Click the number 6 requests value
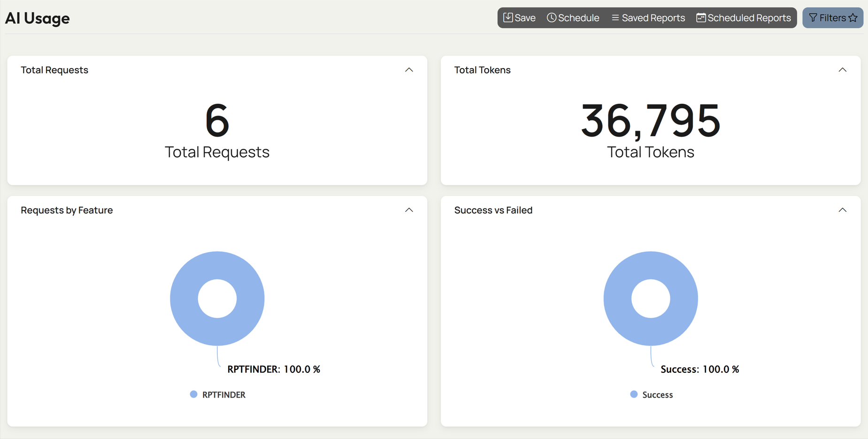 [x=217, y=121]
